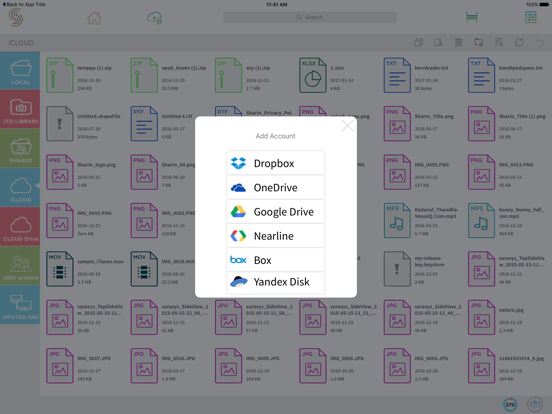Open the settings sliders icon
552x414 pixels.
pos(531,17)
